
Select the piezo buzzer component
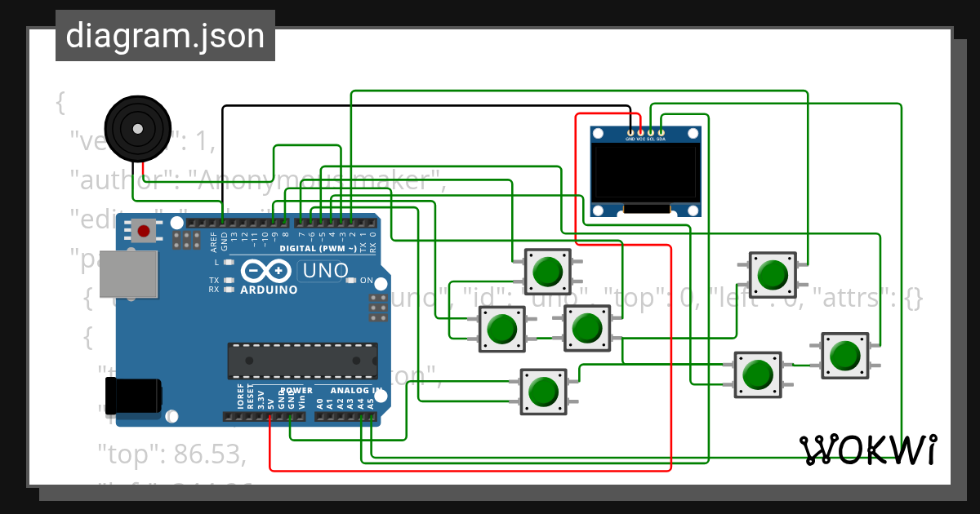pyautogui.click(x=137, y=127)
